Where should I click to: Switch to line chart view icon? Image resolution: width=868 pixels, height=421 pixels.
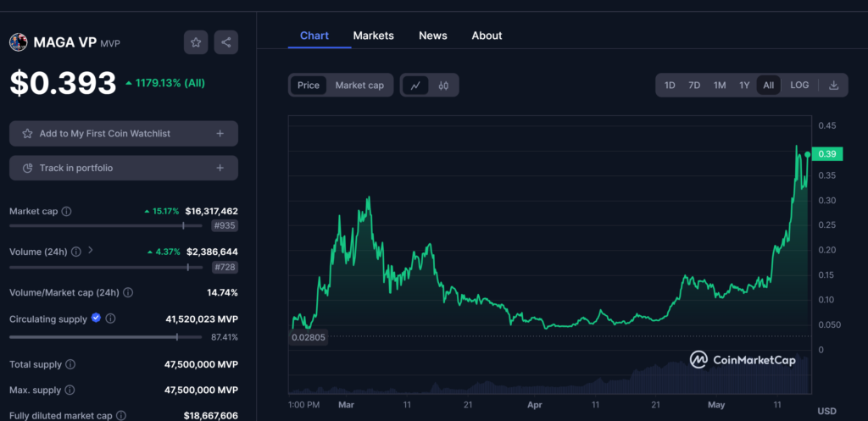415,86
